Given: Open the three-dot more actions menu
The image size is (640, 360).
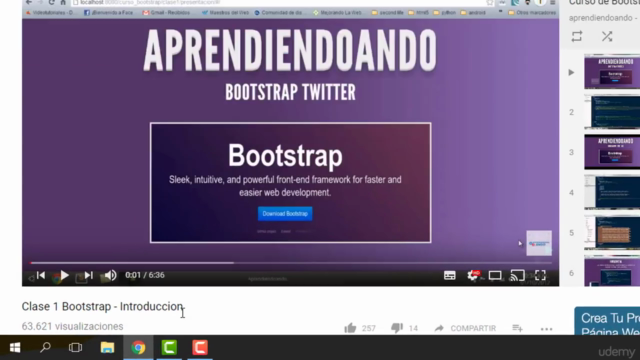Looking at the screenshot, I should pyautogui.click(x=547, y=329).
